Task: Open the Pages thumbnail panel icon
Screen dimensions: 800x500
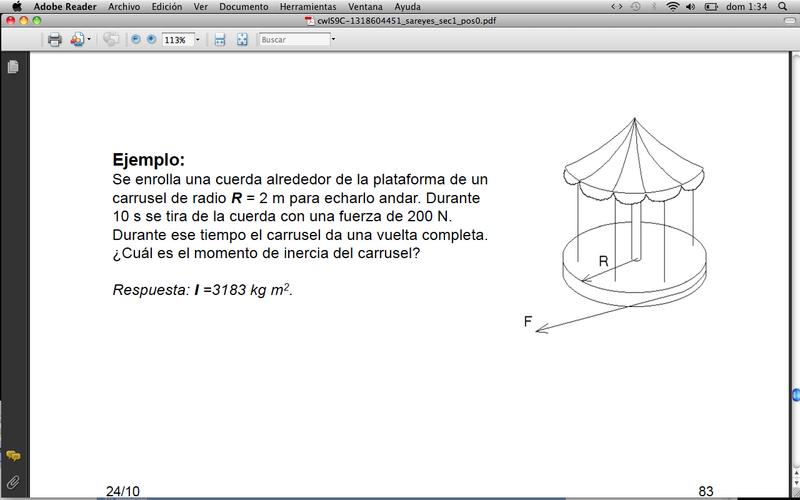Action: click(x=13, y=67)
